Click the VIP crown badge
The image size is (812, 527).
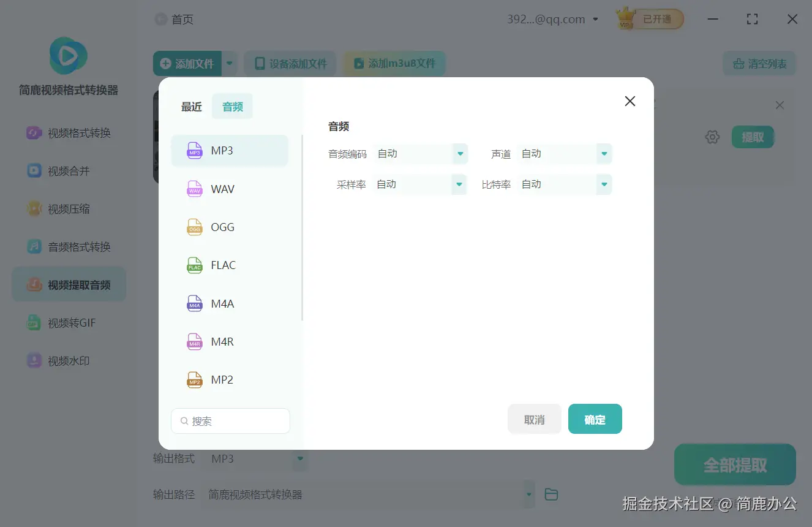[625, 18]
